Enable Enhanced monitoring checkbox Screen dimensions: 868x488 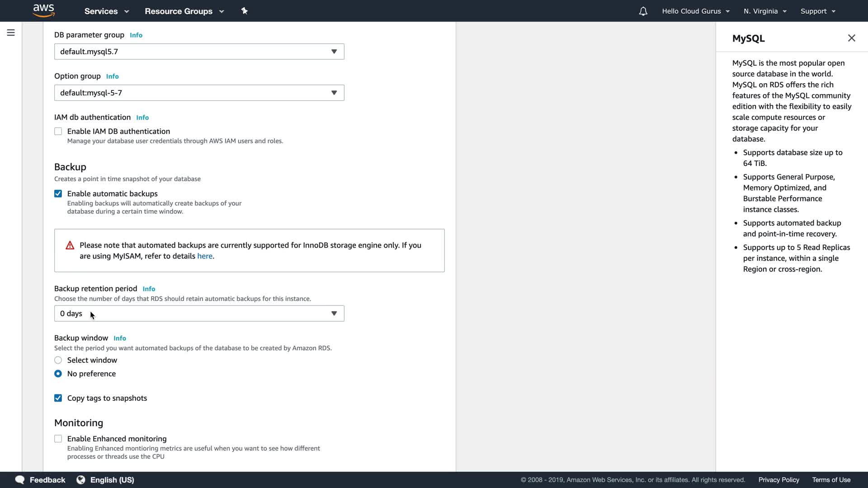(x=58, y=439)
